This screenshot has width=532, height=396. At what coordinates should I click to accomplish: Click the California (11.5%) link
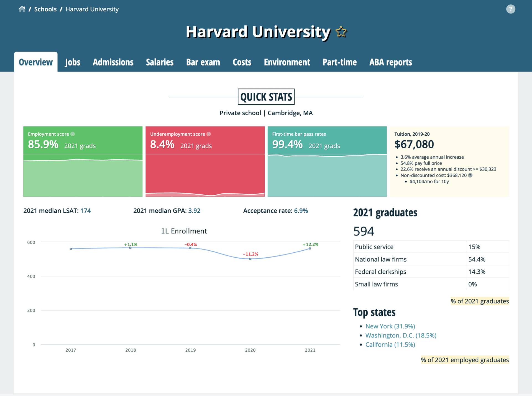point(390,344)
